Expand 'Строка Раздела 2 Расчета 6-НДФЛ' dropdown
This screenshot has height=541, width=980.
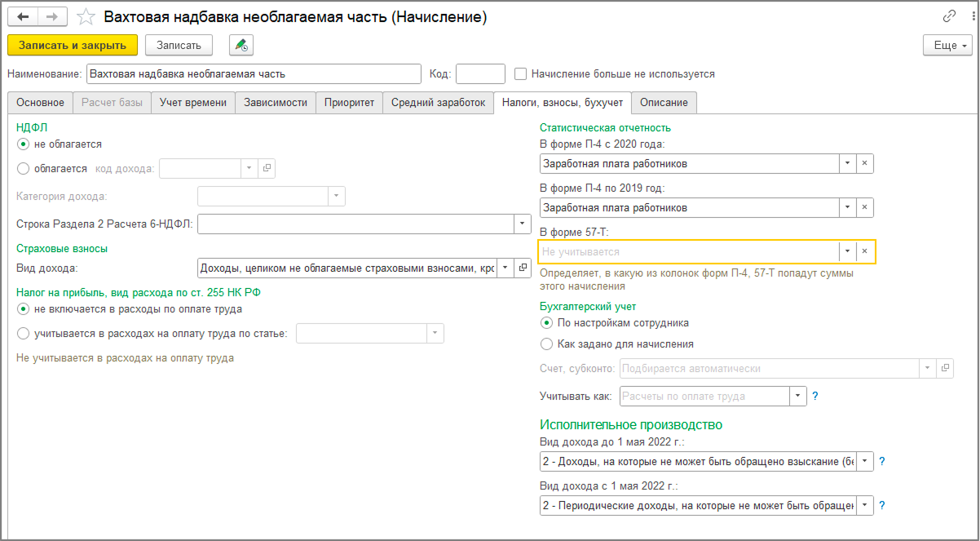522,224
